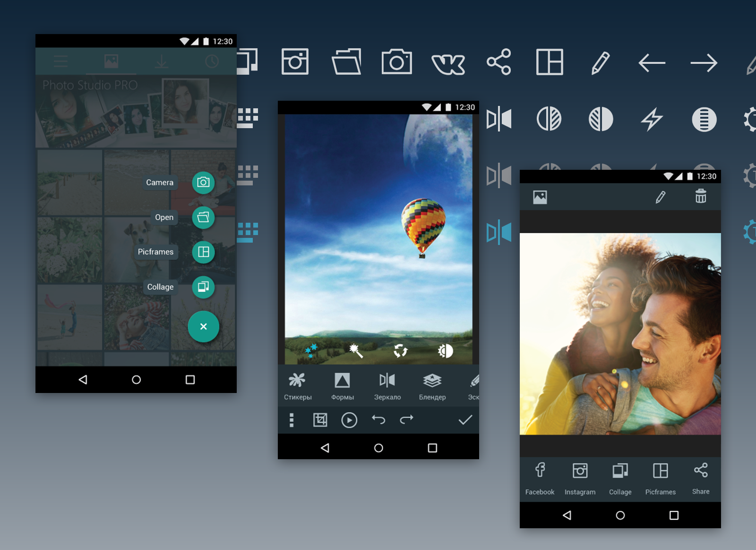This screenshot has height=550, width=756.
Task: Click the gallery image icon in share screen header
Action: pyautogui.click(x=540, y=197)
